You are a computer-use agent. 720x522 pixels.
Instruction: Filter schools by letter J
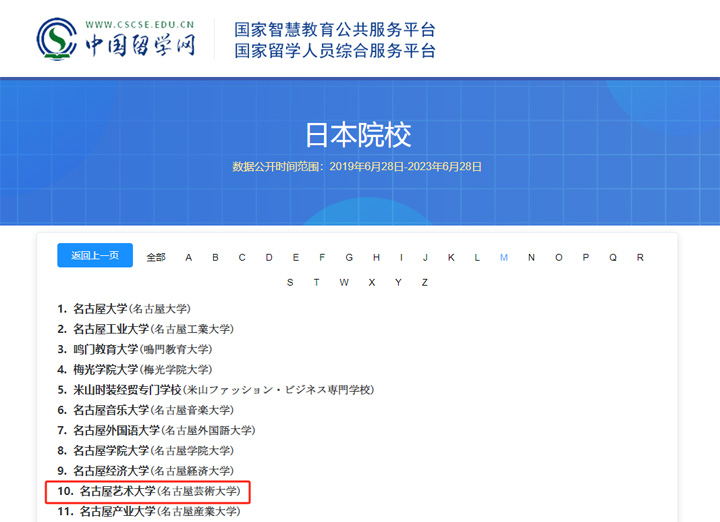[x=425, y=258]
